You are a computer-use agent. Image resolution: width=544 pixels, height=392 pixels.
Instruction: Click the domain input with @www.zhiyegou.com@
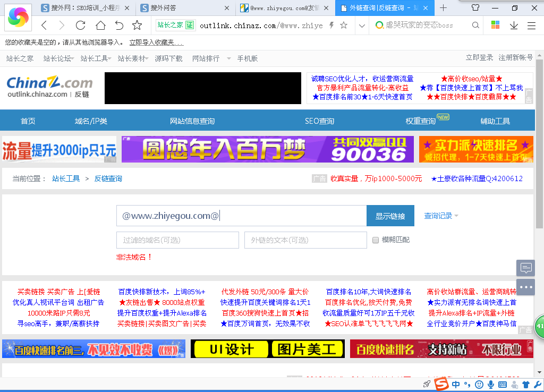[242, 216]
